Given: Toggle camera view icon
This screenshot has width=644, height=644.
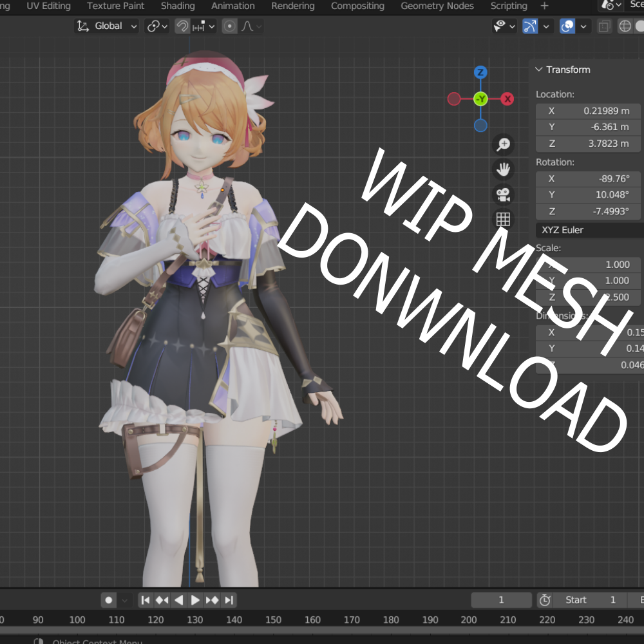Looking at the screenshot, I should click(x=503, y=194).
